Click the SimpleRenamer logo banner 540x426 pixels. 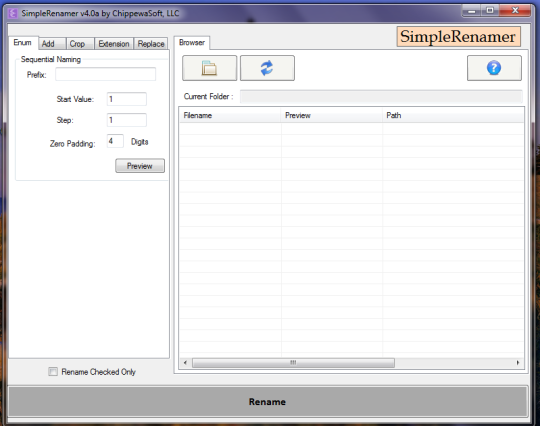pos(458,37)
